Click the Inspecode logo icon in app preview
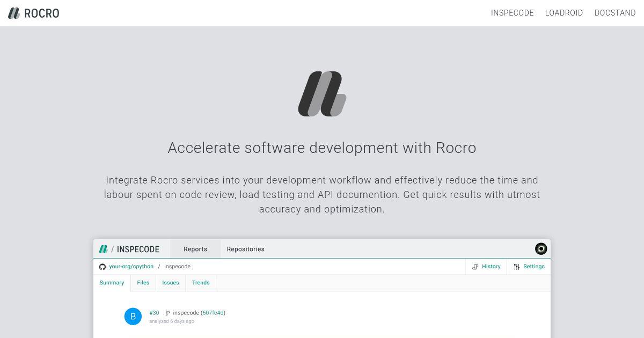Image resolution: width=644 pixels, height=338 pixels. point(103,249)
